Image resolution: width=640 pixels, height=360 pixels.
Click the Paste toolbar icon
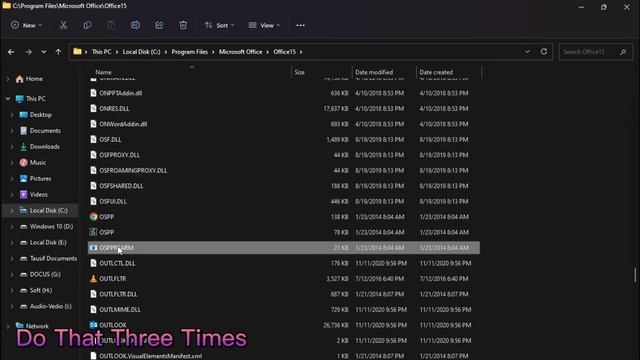coord(111,25)
